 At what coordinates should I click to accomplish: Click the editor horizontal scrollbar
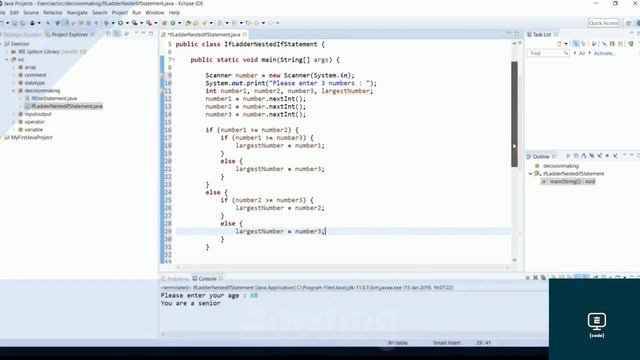point(343,267)
